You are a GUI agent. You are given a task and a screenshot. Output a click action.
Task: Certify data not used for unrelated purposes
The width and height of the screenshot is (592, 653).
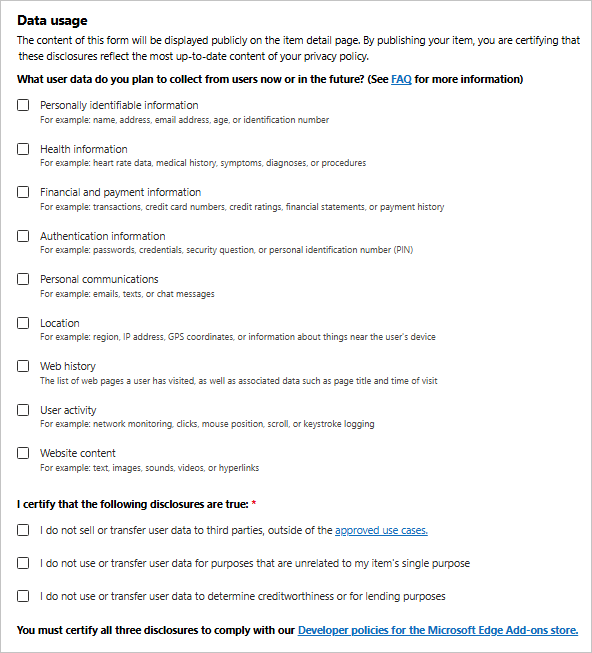(23, 563)
